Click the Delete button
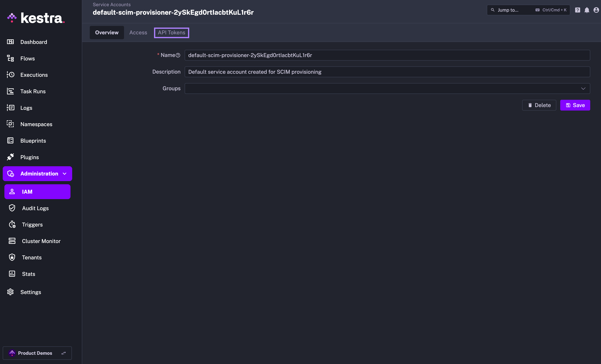Image resolution: width=601 pixels, height=364 pixels. [539, 105]
